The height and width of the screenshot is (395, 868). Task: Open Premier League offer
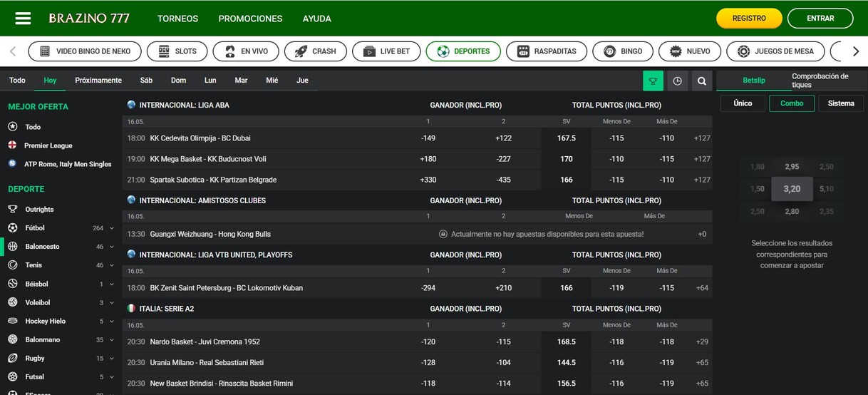(48, 145)
